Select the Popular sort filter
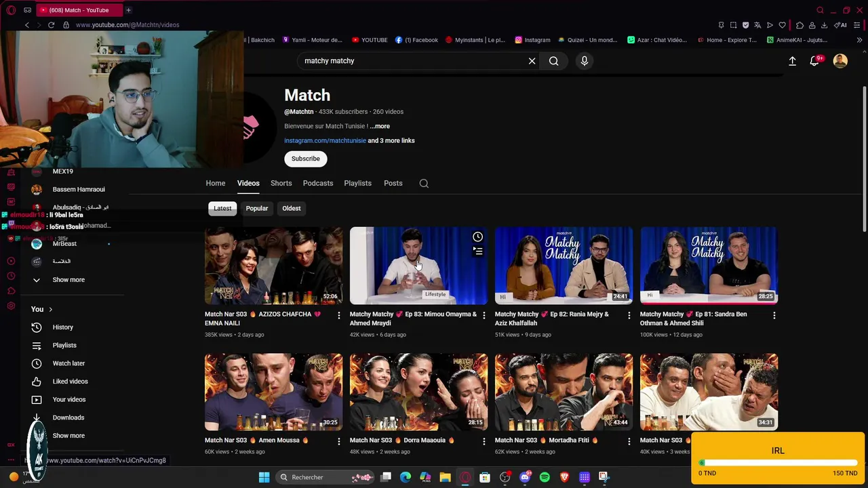 [x=257, y=209]
